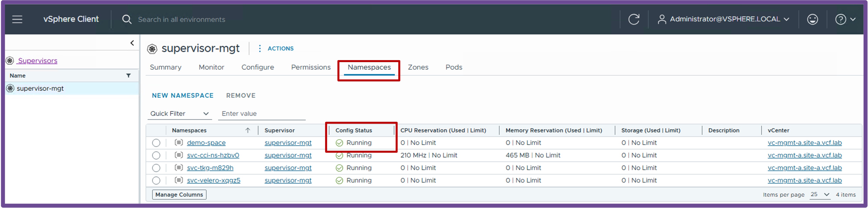The height and width of the screenshot is (208, 868).
Task: Open the svc-velero-xqgz5 namespace link
Action: pos(214,180)
